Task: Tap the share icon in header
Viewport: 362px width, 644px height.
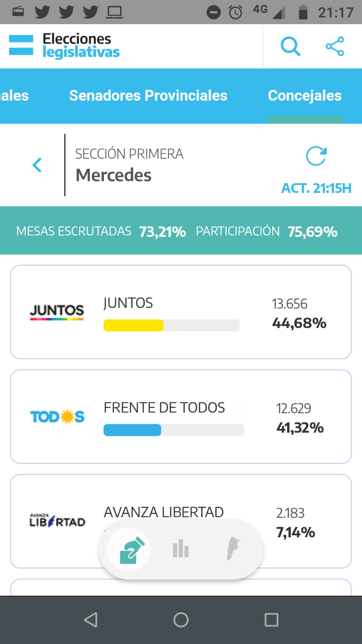Action: [x=335, y=46]
